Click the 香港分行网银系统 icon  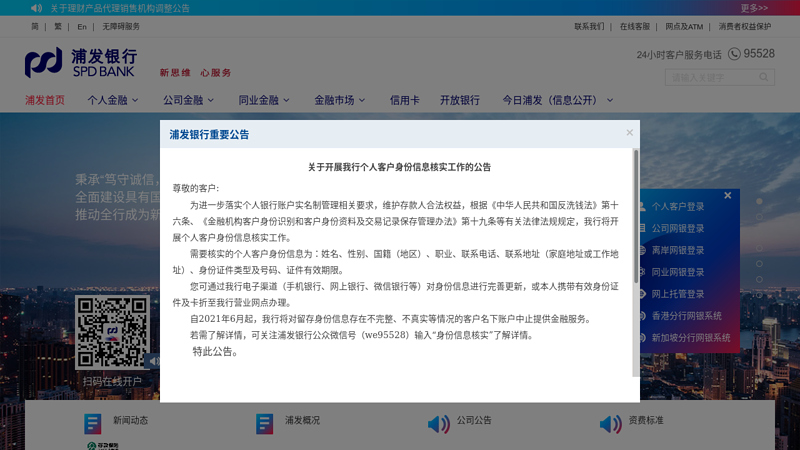click(x=642, y=316)
